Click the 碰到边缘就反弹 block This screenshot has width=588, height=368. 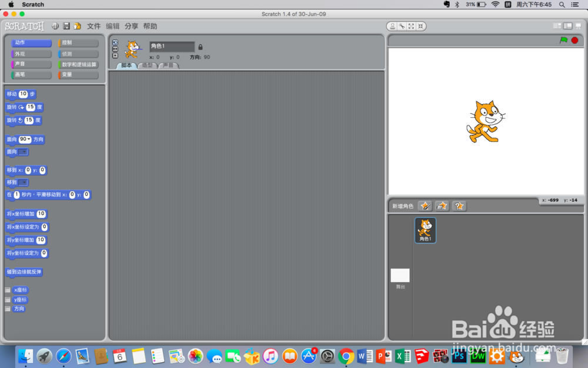[x=24, y=272]
